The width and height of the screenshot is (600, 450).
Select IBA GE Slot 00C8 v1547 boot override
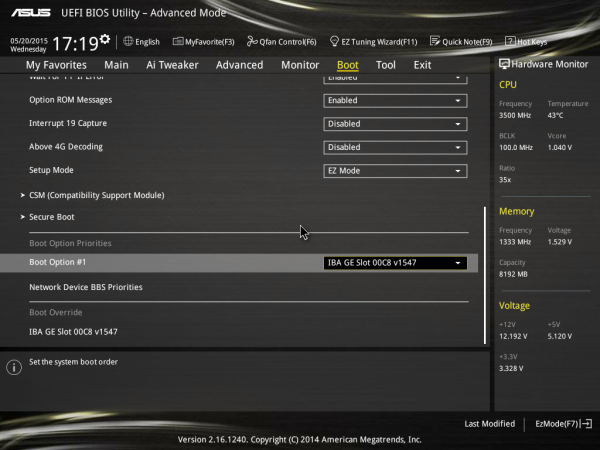[x=73, y=332]
